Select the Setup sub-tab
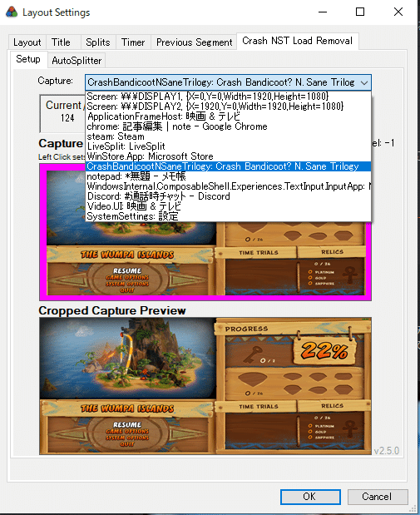The image size is (420, 515). 28,59
